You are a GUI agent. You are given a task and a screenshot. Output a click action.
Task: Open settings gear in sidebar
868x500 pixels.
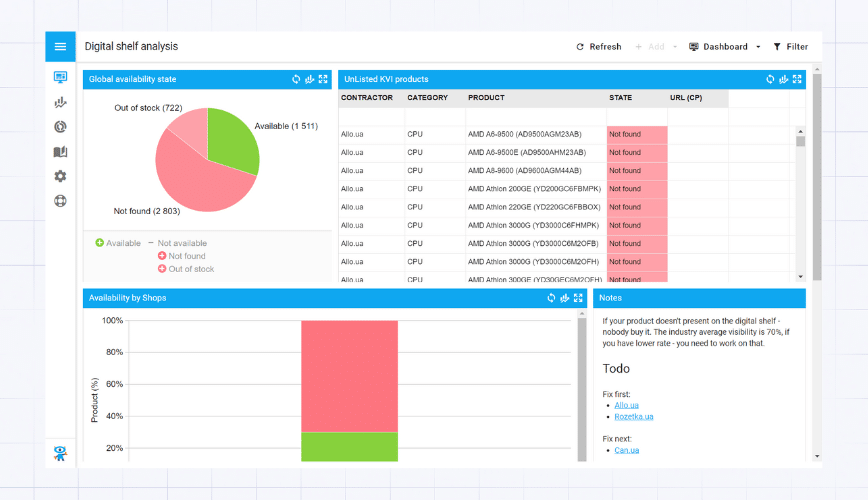pyautogui.click(x=60, y=176)
